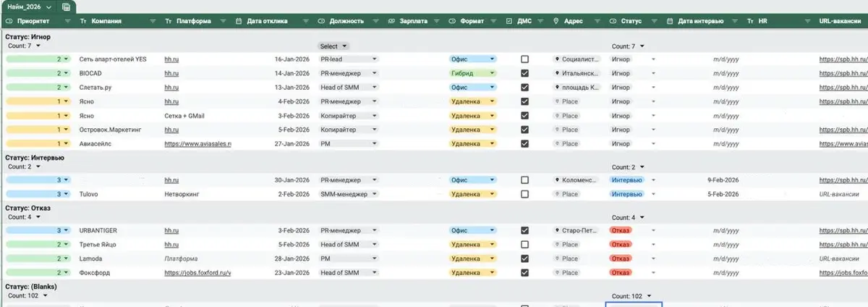Open filter menu for Компания column
This screenshot has height=307, width=868.
click(153, 22)
